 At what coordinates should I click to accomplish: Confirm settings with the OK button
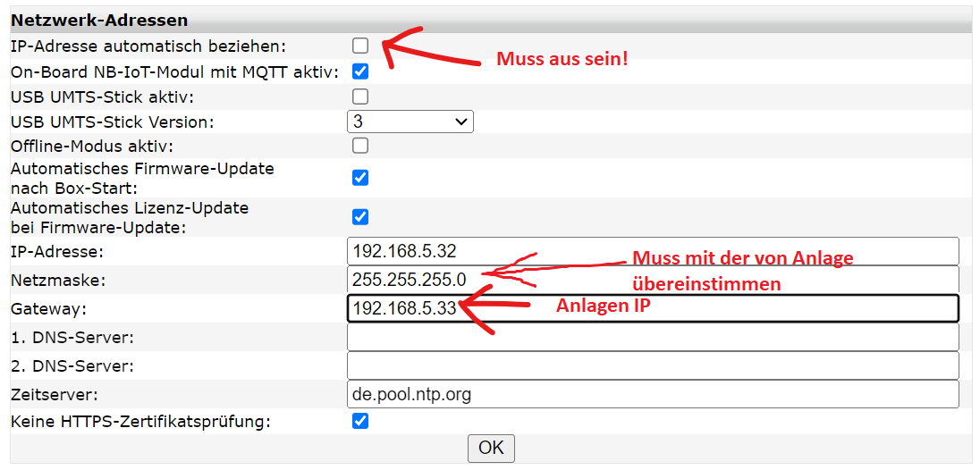(491, 449)
